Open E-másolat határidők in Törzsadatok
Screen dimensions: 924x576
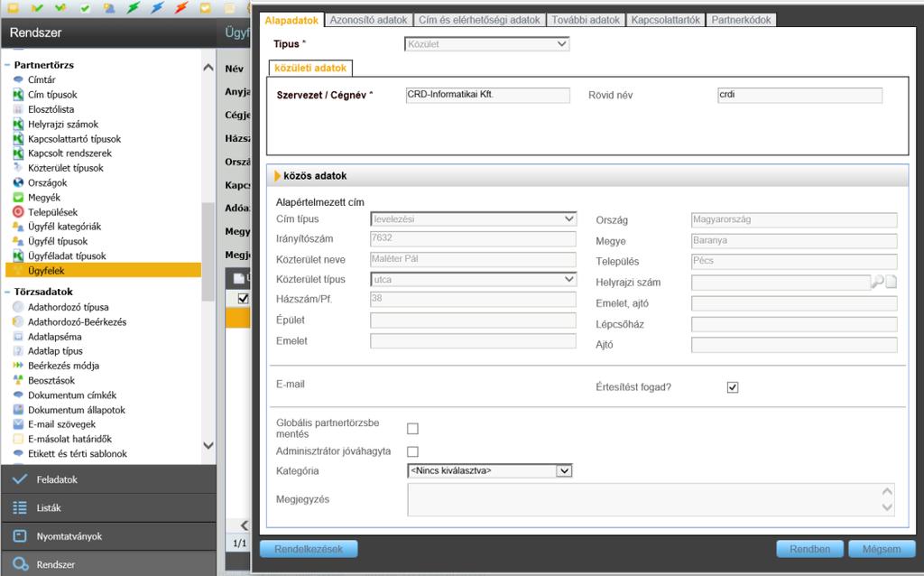(69, 439)
